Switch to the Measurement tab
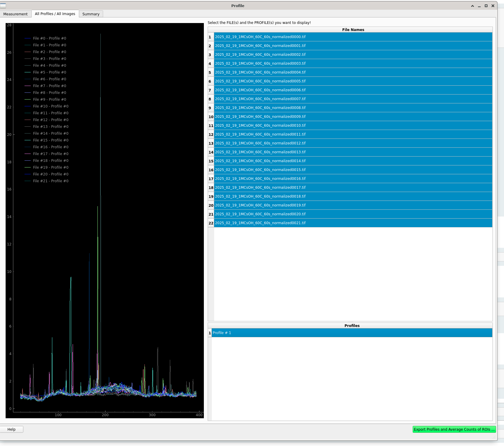The image size is (504, 446). click(15, 14)
